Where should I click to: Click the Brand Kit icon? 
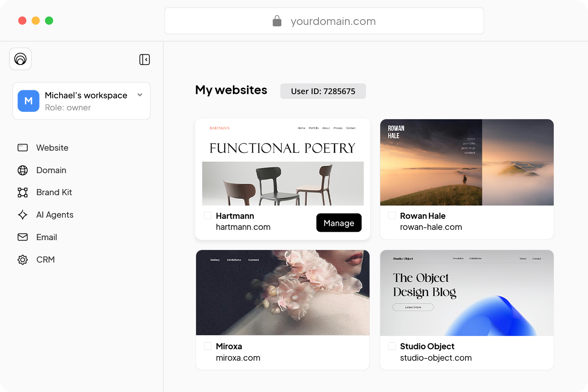point(23,192)
